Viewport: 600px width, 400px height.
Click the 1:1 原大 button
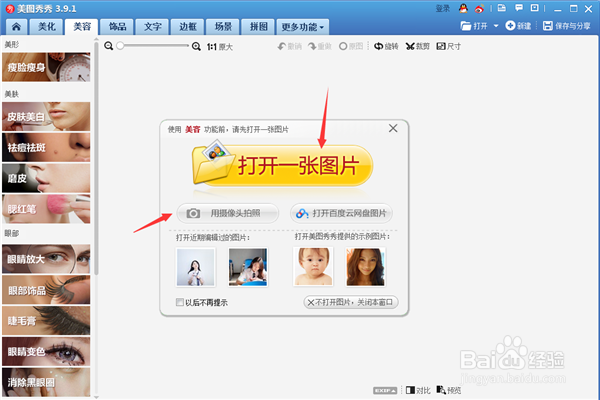click(x=220, y=47)
